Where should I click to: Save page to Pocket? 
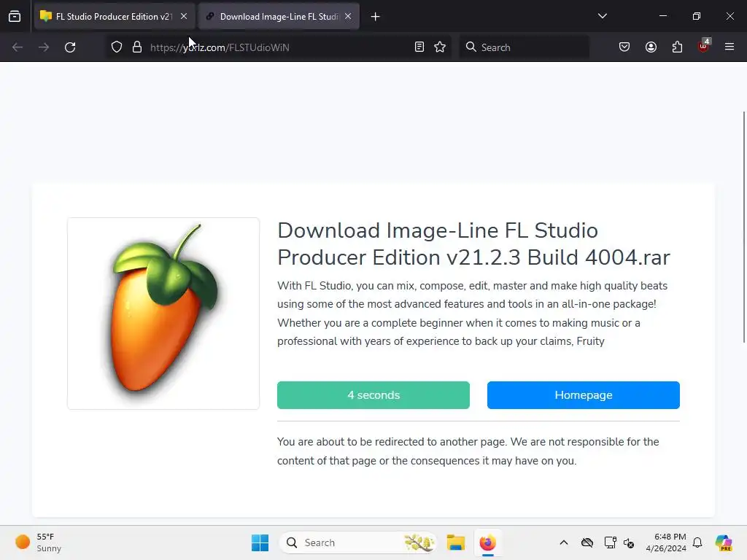[624, 47]
